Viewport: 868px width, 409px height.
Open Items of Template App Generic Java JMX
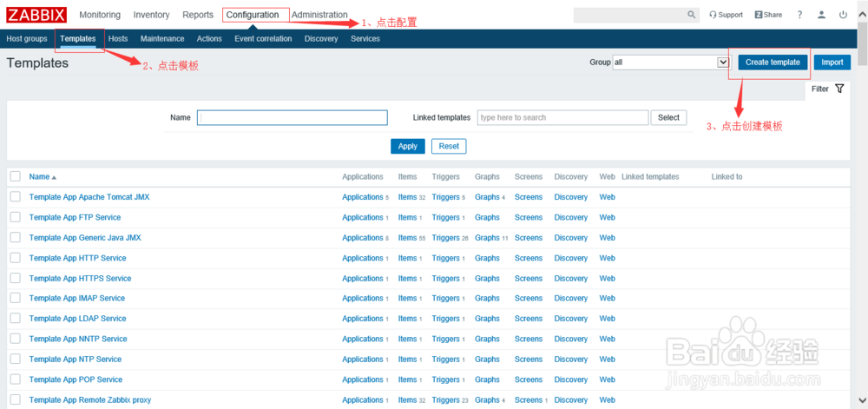coord(407,237)
